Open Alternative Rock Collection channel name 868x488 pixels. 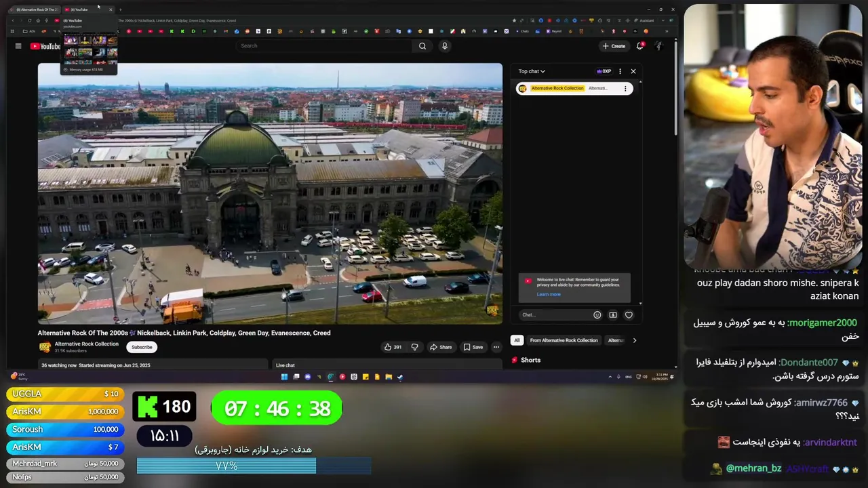[87, 344]
